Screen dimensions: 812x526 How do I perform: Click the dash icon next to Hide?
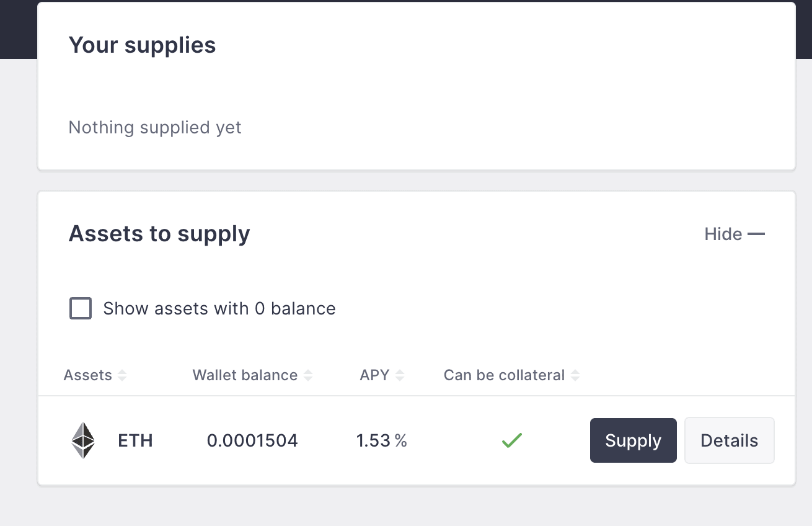756,234
